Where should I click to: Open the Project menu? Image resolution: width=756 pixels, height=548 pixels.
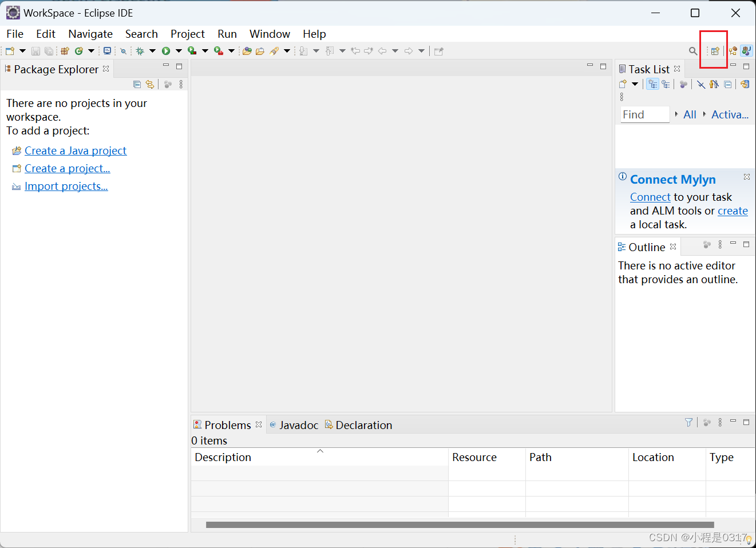click(x=188, y=34)
